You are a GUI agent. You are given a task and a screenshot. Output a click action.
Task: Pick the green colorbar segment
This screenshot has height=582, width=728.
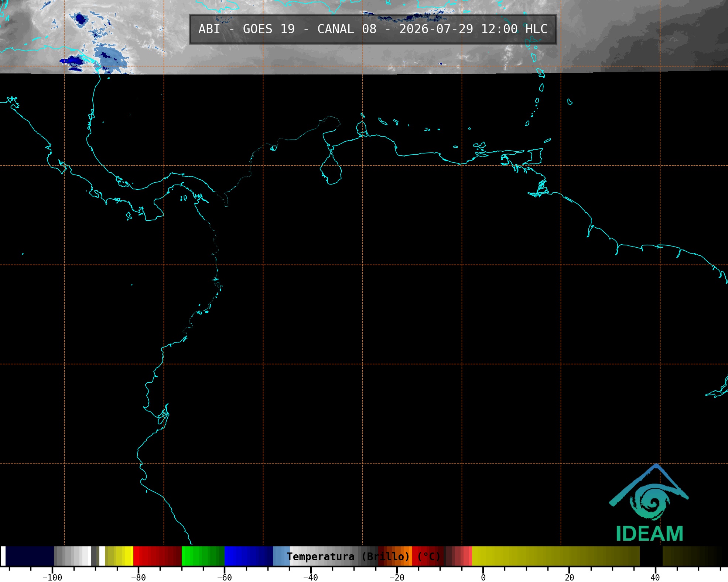203,556
